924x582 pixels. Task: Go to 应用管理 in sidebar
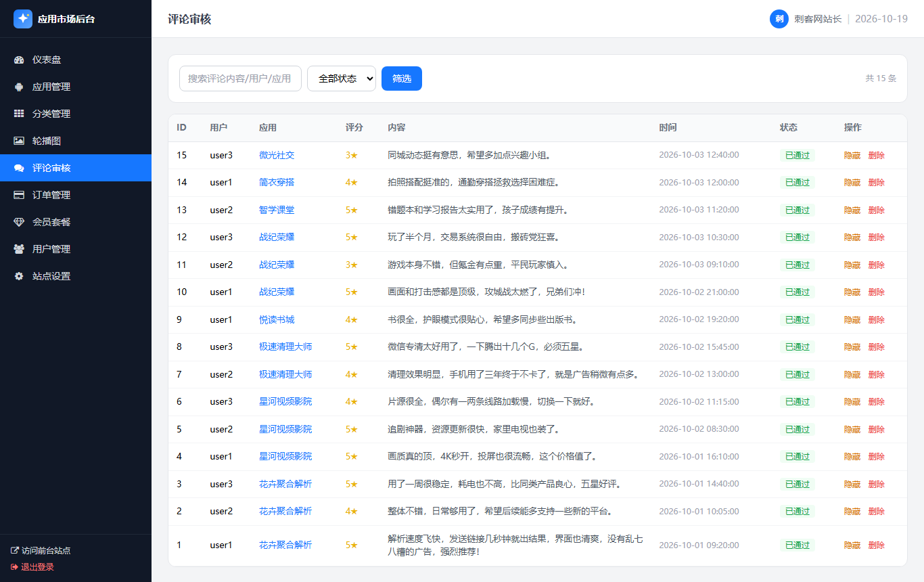coord(76,87)
